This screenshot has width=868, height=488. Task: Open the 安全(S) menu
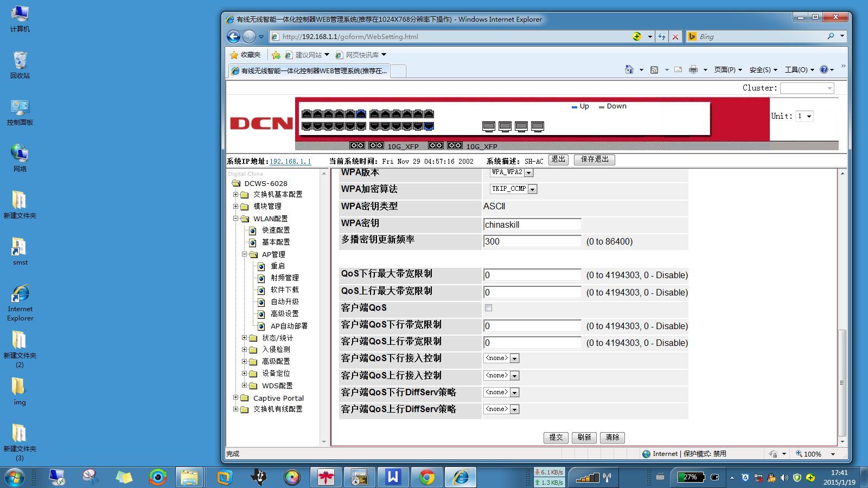tap(763, 69)
